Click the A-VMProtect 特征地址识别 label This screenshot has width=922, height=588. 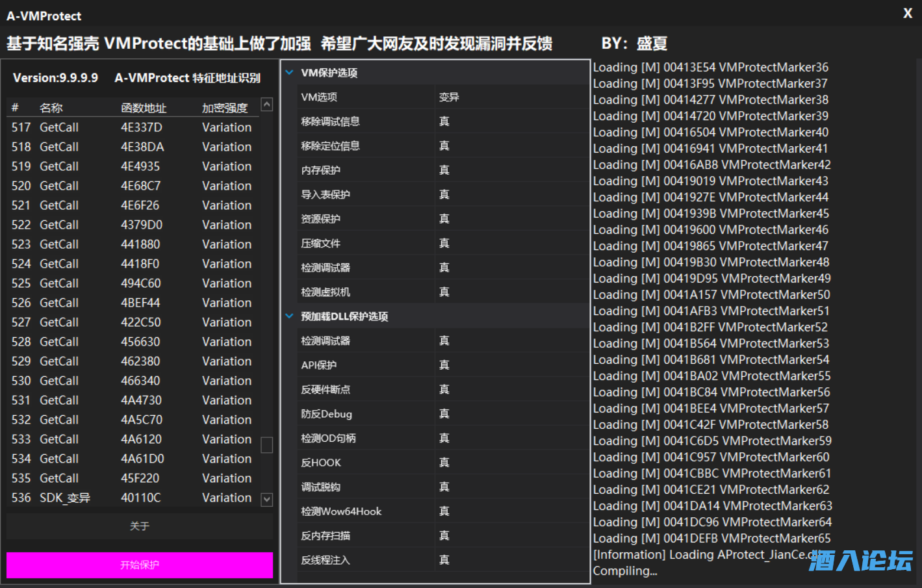point(188,78)
